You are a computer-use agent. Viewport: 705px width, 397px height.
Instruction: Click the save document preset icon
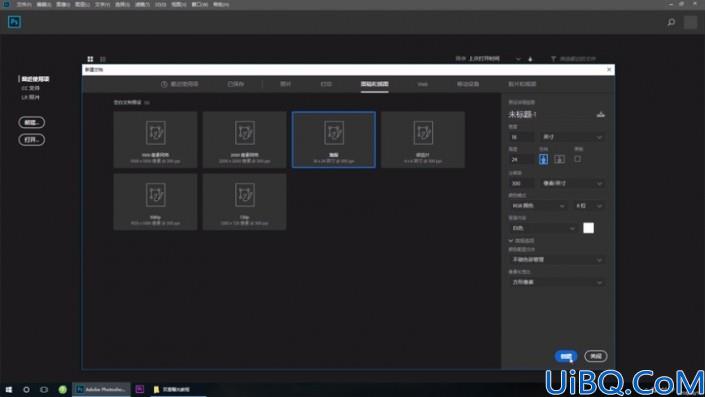click(x=600, y=115)
